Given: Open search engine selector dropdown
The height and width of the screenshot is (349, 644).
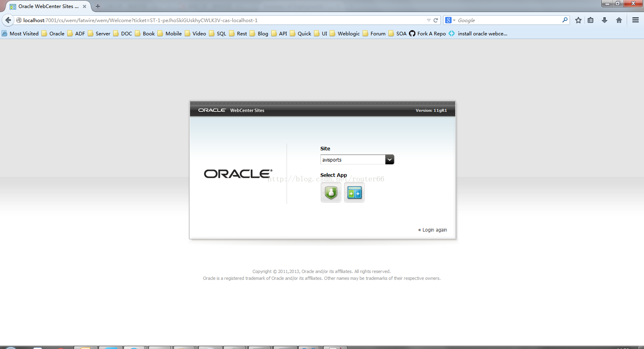Looking at the screenshot, I should click(450, 20).
